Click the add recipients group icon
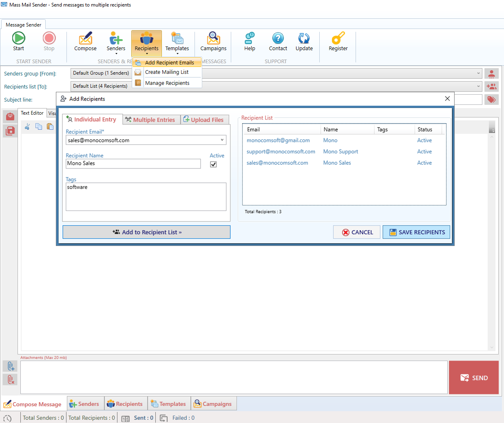Screen dimensions: 504x423 click(x=491, y=86)
